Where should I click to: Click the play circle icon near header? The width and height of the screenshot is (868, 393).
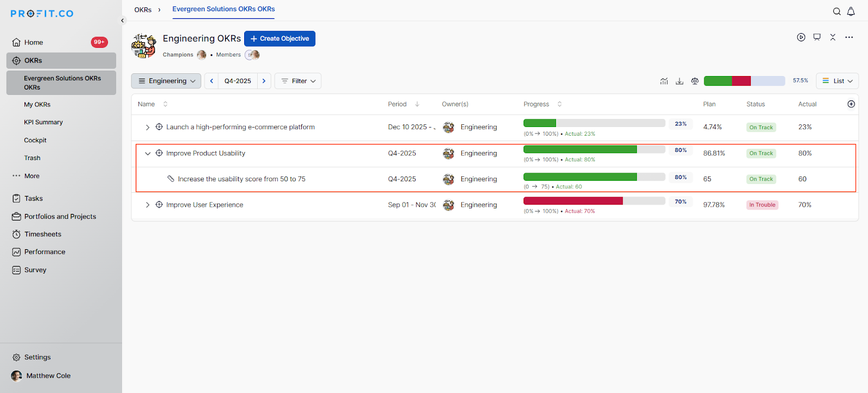801,37
